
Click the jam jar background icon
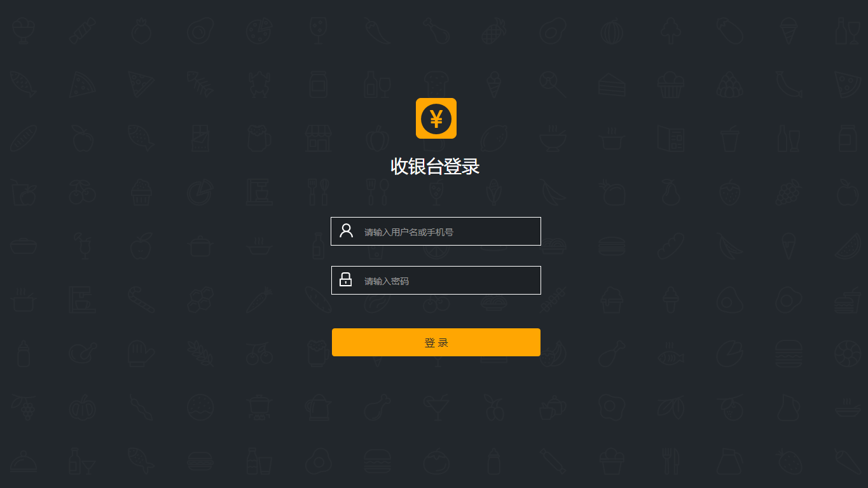pos(318,84)
